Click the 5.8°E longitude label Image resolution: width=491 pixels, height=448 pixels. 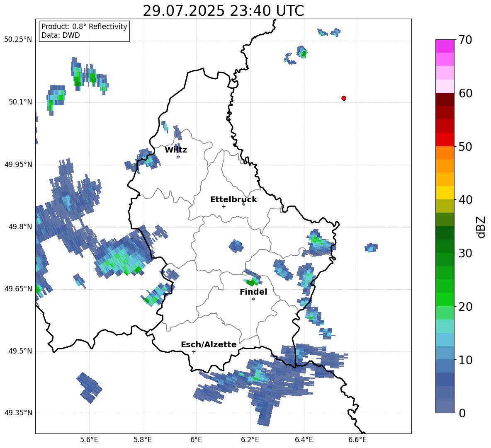click(143, 440)
